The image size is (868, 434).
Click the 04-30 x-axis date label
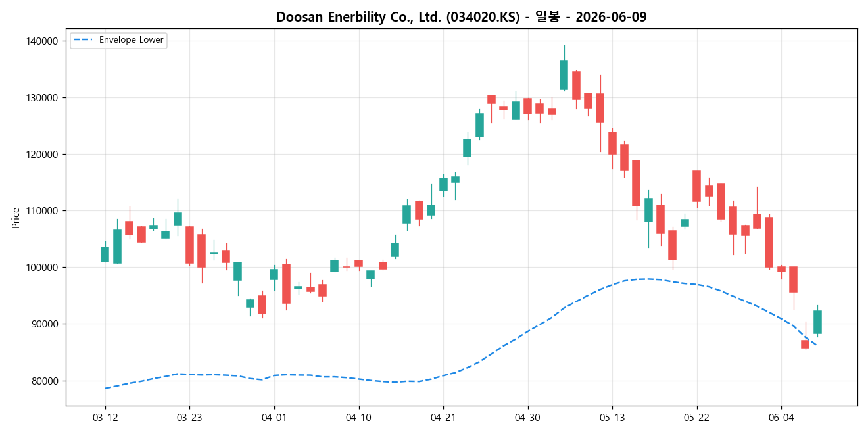527,418
